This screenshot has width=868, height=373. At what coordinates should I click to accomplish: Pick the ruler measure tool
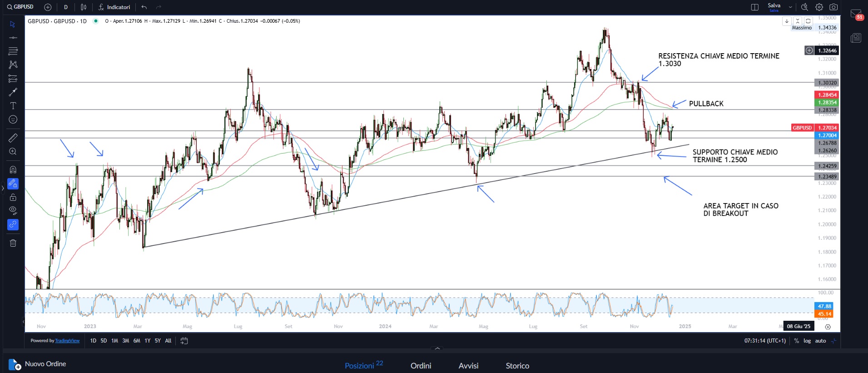(x=13, y=138)
